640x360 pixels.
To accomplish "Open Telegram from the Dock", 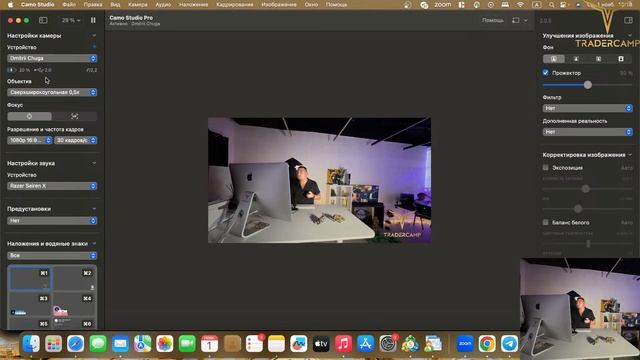I will click(x=509, y=344).
